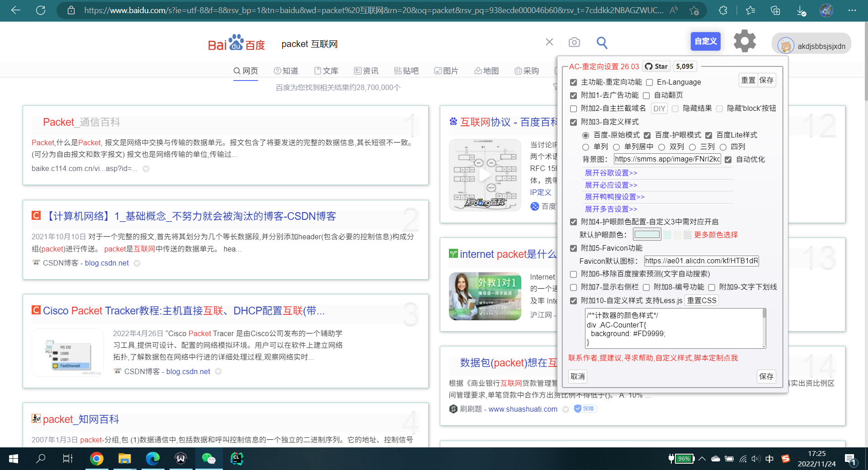Select 双列 layout radio button

pyautogui.click(x=661, y=147)
